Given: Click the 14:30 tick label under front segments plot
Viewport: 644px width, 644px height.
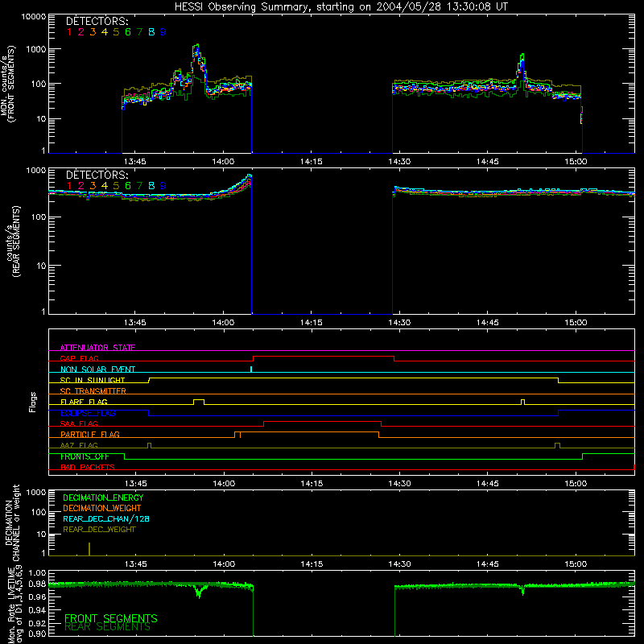Looking at the screenshot, I should click(399, 162).
